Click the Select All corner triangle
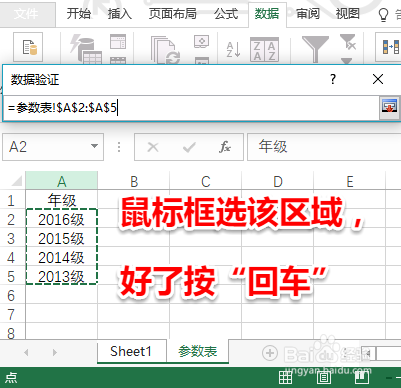 pos(16,181)
